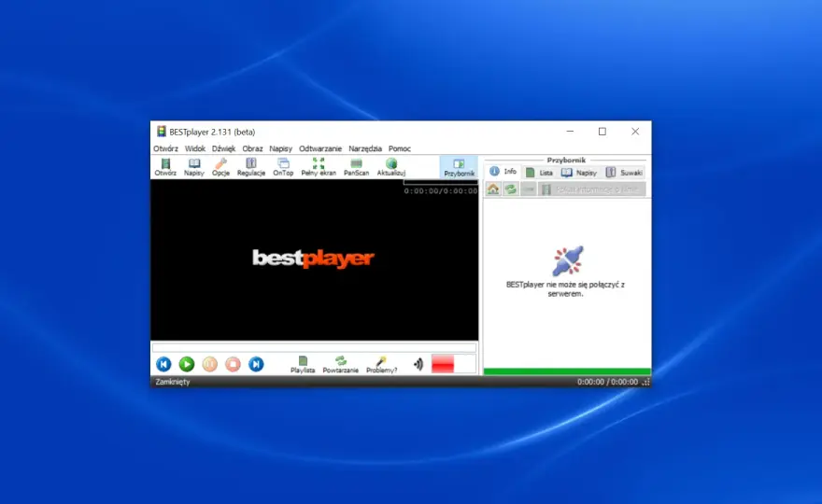The width and height of the screenshot is (822, 504).
Task: Click the Problemy? help icon
Action: 381,365
